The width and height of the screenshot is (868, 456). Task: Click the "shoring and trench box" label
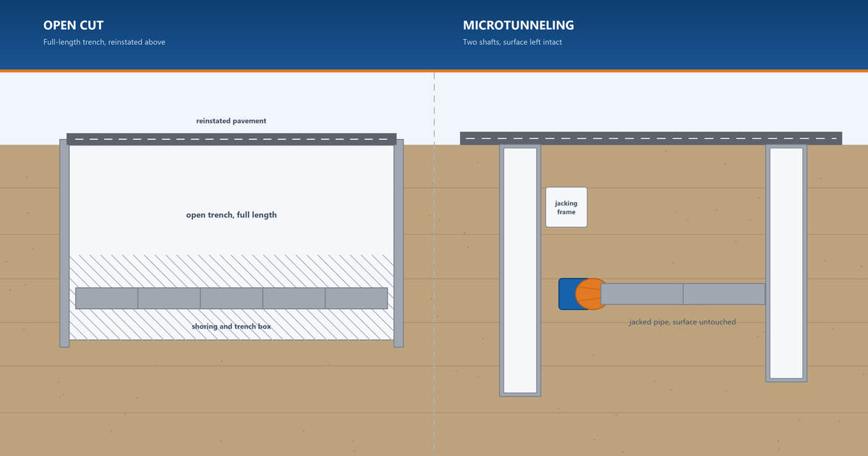[x=231, y=326]
